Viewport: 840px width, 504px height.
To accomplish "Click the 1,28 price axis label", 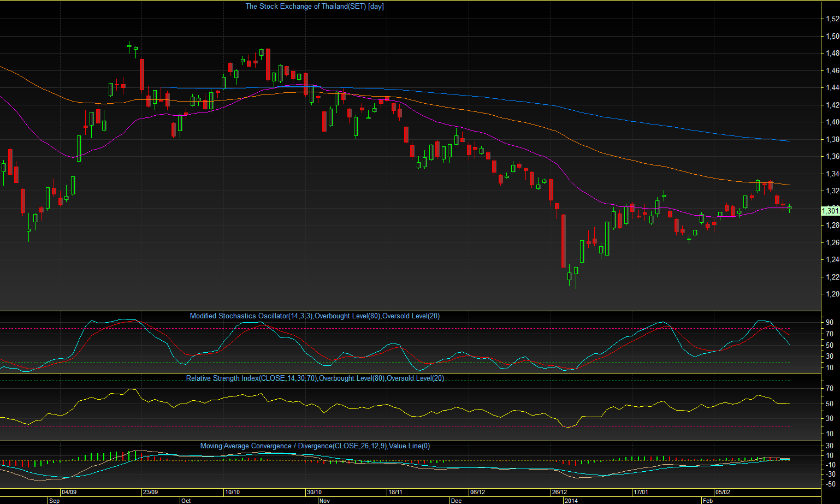I will (832, 226).
